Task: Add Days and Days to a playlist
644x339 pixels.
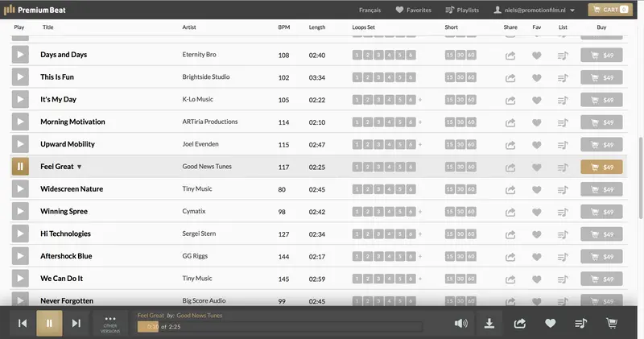Action: point(563,56)
